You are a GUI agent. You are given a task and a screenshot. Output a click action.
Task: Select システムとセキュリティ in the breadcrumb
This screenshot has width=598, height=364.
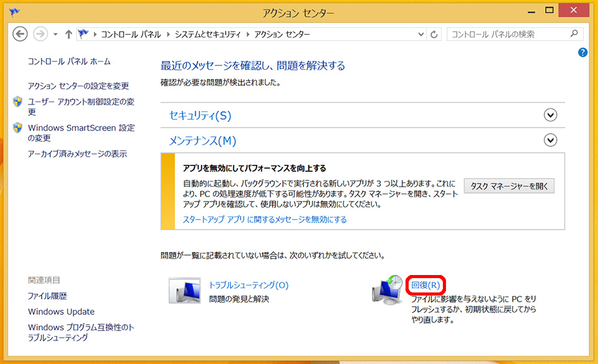pos(208,35)
